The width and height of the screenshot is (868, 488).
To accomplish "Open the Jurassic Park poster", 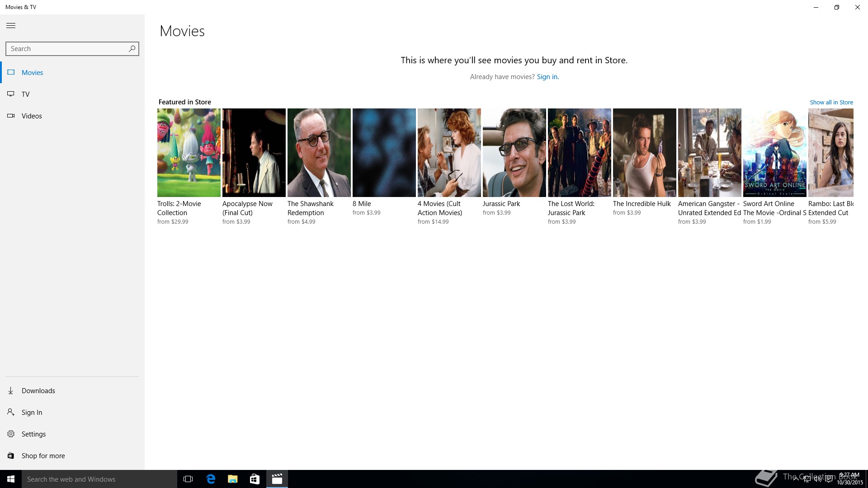I will tap(514, 153).
